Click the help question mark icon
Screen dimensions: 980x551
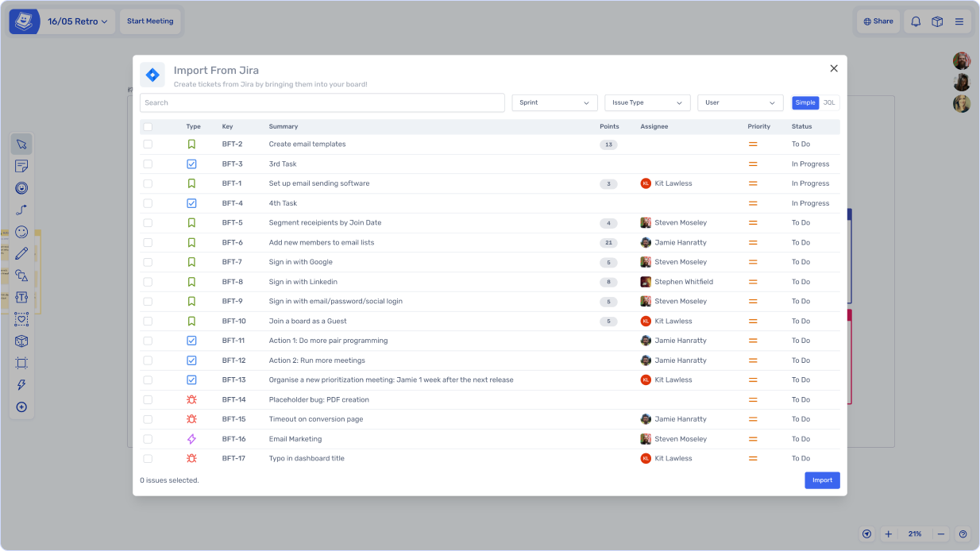click(x=963, y=534)
